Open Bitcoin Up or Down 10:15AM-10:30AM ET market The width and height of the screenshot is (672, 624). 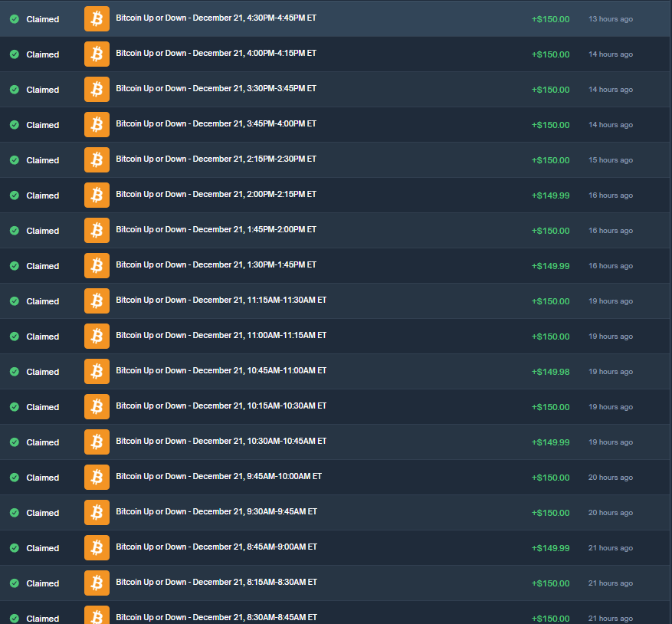(x=221, y=406)
